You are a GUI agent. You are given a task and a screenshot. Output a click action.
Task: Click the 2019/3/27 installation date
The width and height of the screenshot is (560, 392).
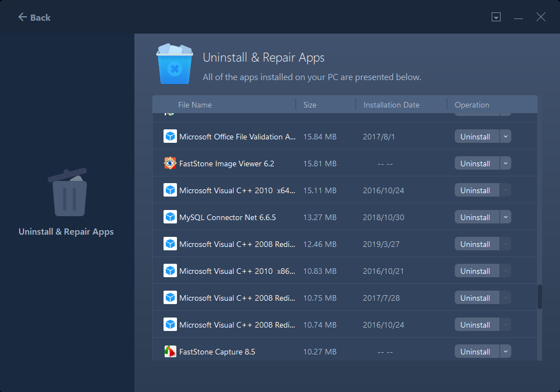[x=381, y=244]
